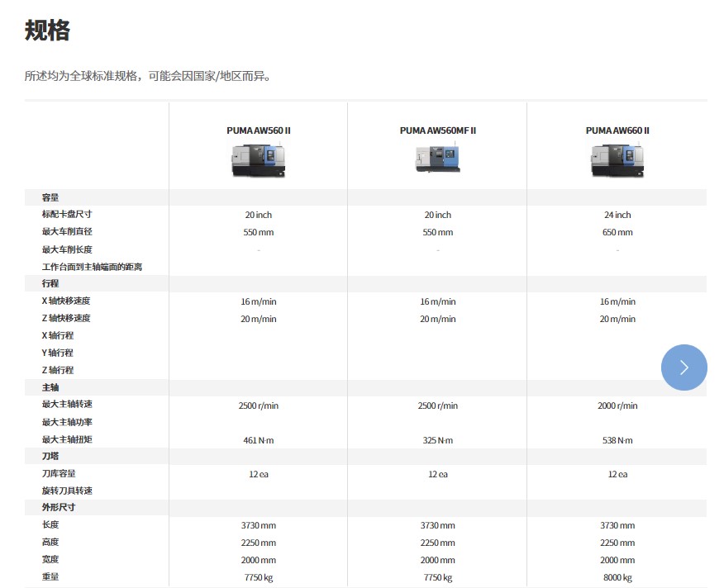Screen dimensions: 724x588
Task: Open the PUMA AW660 II machine thumbnail
Action: click(617, 160)
